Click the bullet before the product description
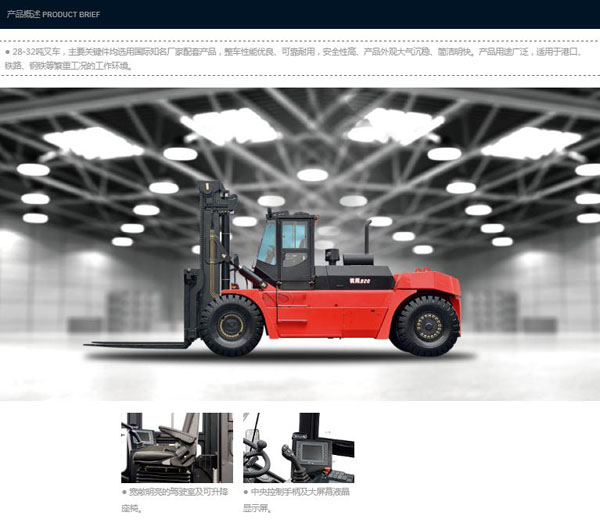600x530 pixels. point(9,51)
